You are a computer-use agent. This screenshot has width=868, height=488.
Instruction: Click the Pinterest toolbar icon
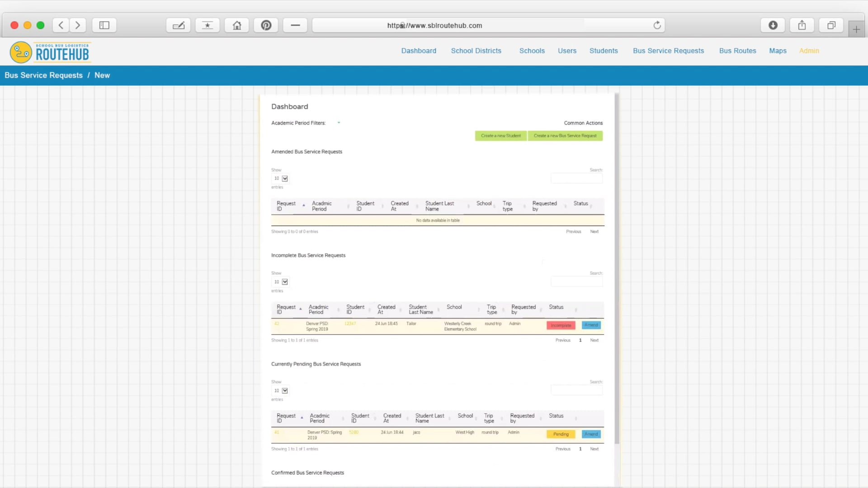pyautogui.click(x=266, y=25)
